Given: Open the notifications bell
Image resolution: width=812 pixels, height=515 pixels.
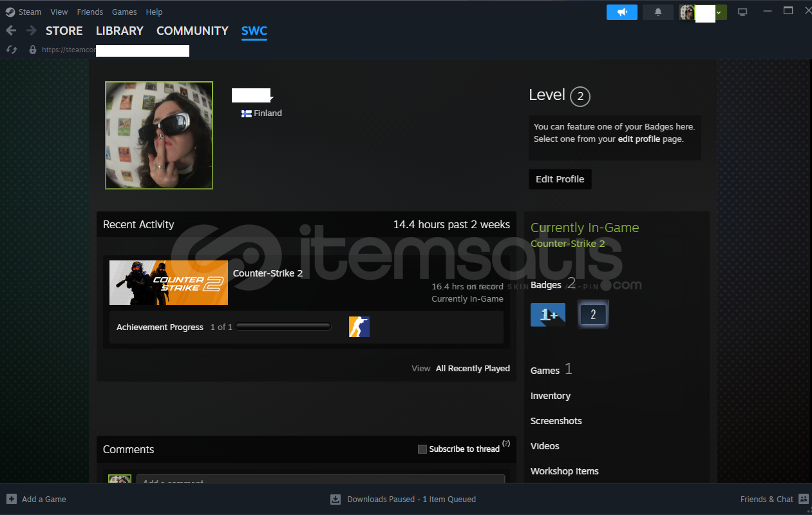Looking at the screenshot, I should point(658,12).
